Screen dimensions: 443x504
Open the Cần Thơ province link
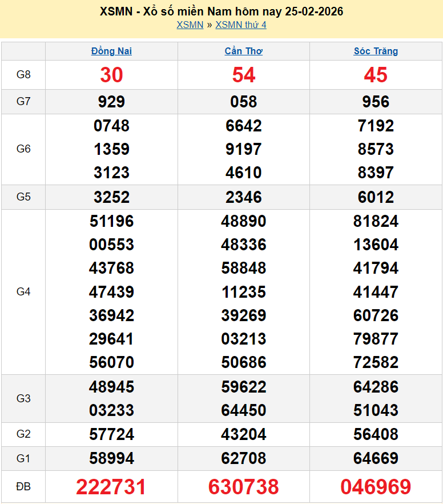(x=244, y=51)
